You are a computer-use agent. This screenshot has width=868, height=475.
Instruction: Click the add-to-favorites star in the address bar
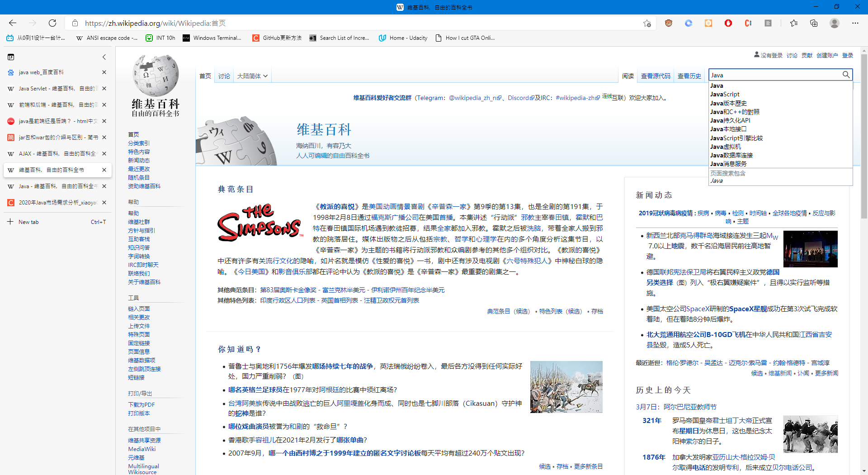click(x=647, y=23)
